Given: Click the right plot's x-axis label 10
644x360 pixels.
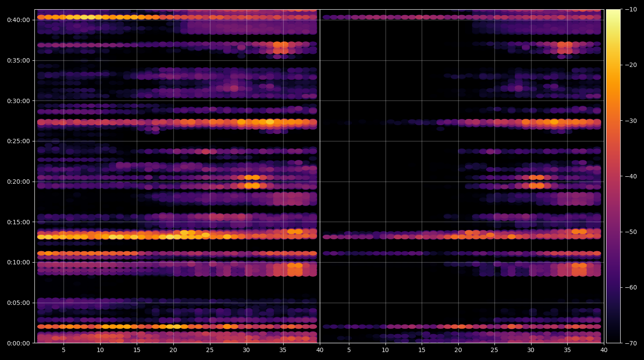Looking at the screenshot, I should 386,350.
